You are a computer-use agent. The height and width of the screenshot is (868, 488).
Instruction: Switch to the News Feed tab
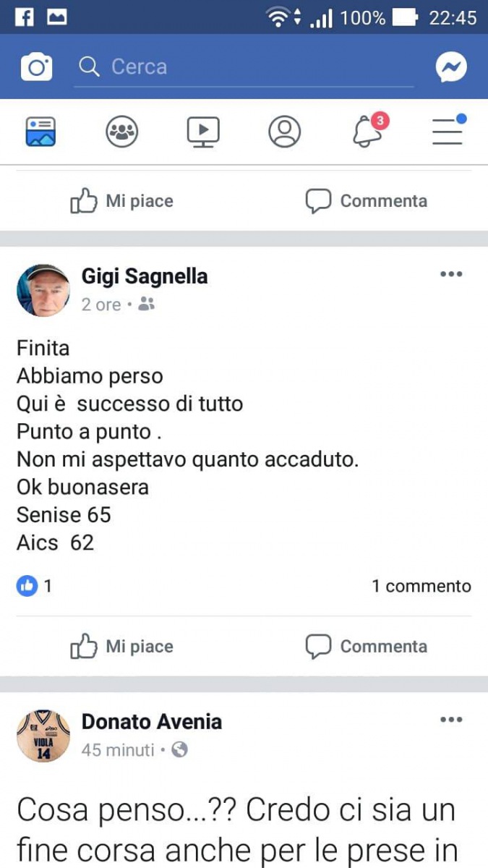pos(40,132)
